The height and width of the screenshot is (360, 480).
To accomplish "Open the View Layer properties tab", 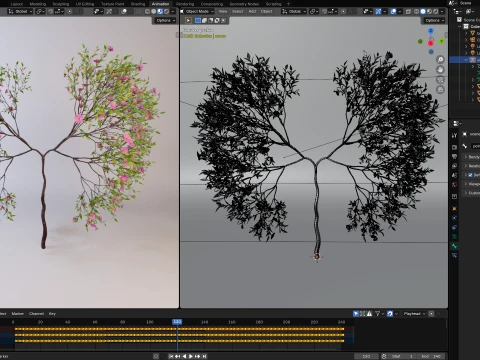I will tap(454, 166).
